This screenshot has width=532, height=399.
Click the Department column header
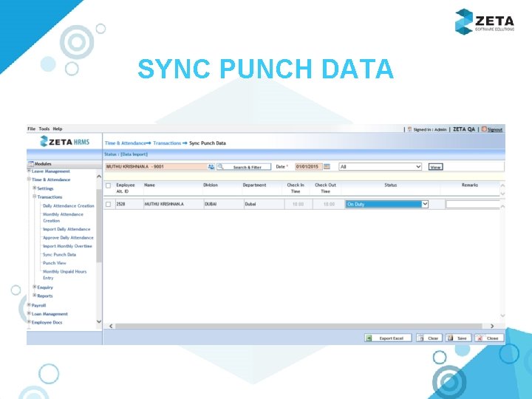(x=254, y=185)
